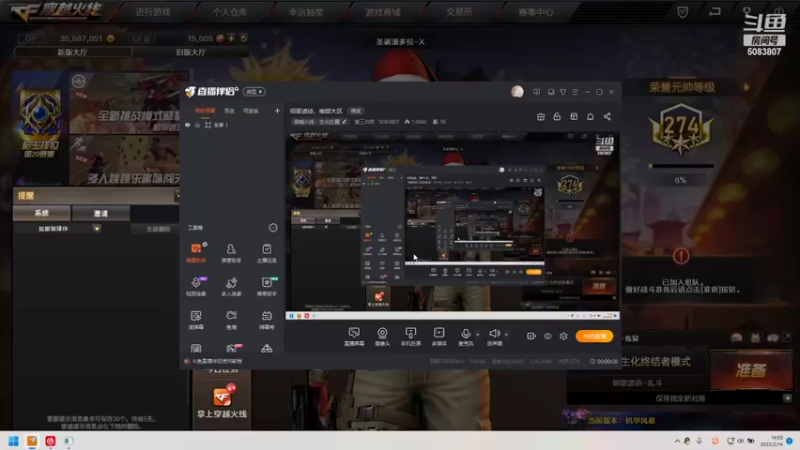Click the recording camera icon beside the eye

click(531, 336)
